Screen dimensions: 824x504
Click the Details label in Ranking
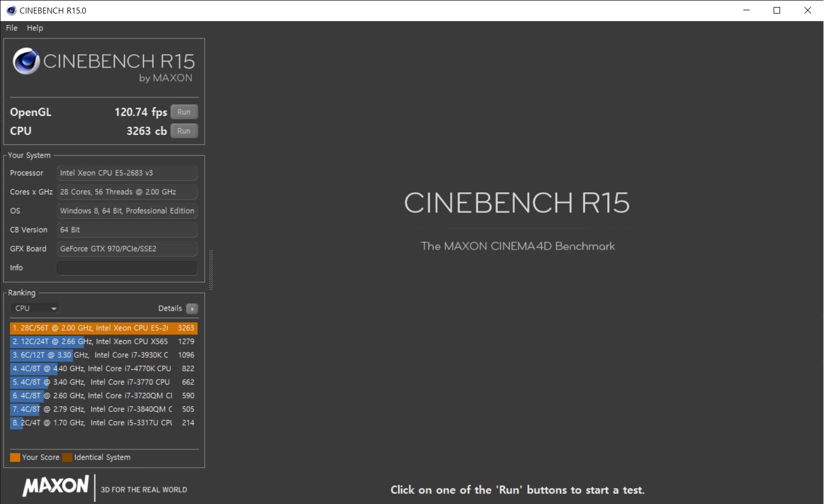170,308
